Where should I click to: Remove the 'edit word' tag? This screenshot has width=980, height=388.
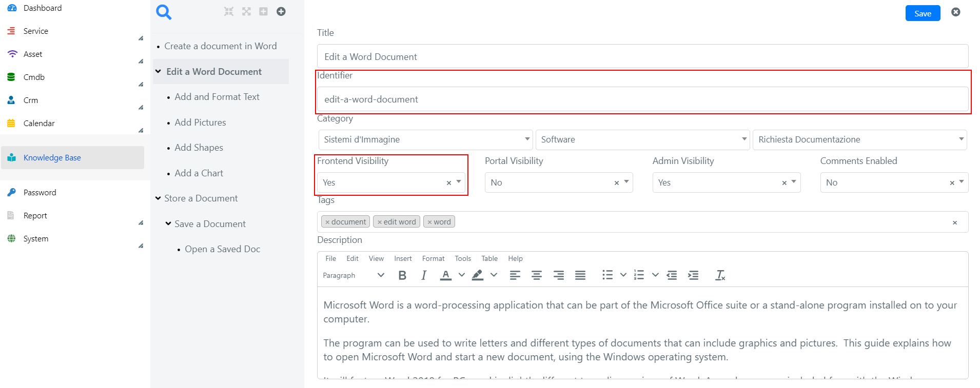[x=380, y=222]
